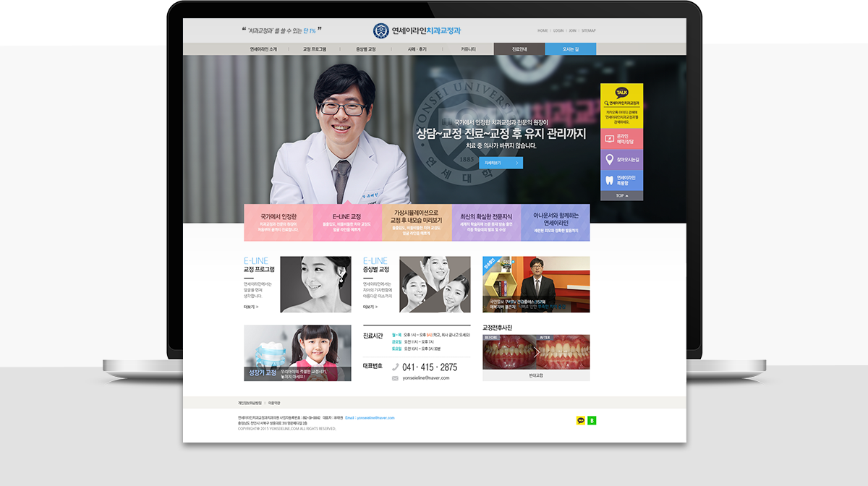Image resolution: width=868 pixels, height=486 pixels.
Task: Select the 진료안내 navigation tab
Action: coord(519,49)
